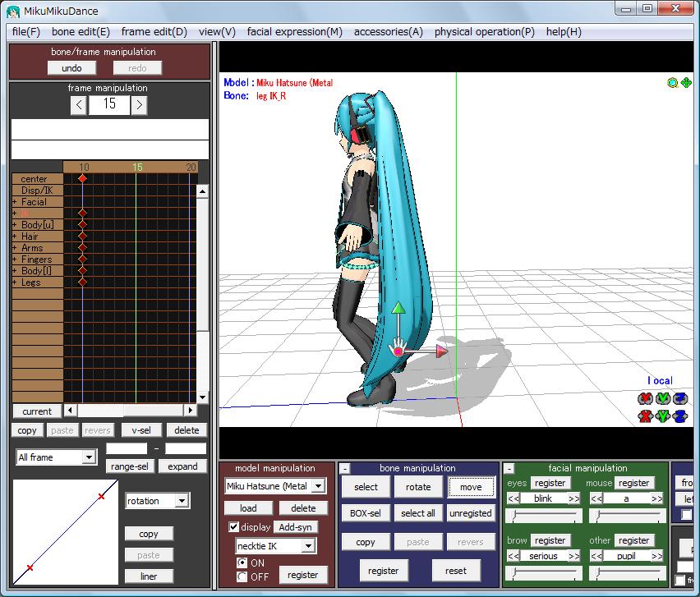Expand the Arms track group
The height and width of the screenshot is (597, 700).
click(15, 248)
